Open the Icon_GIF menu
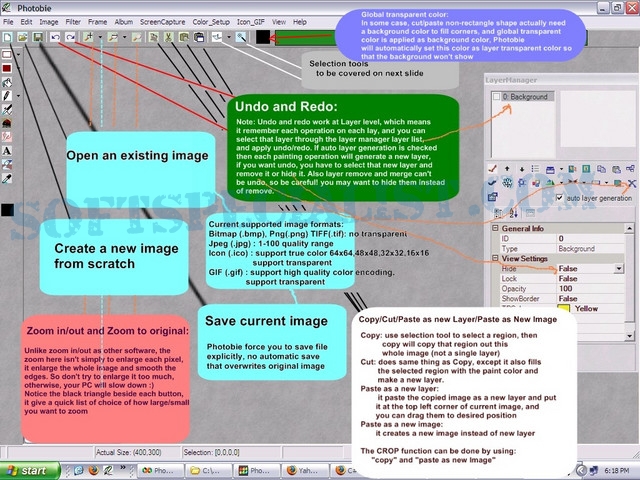The image size is (640, 480). point(251,22)
